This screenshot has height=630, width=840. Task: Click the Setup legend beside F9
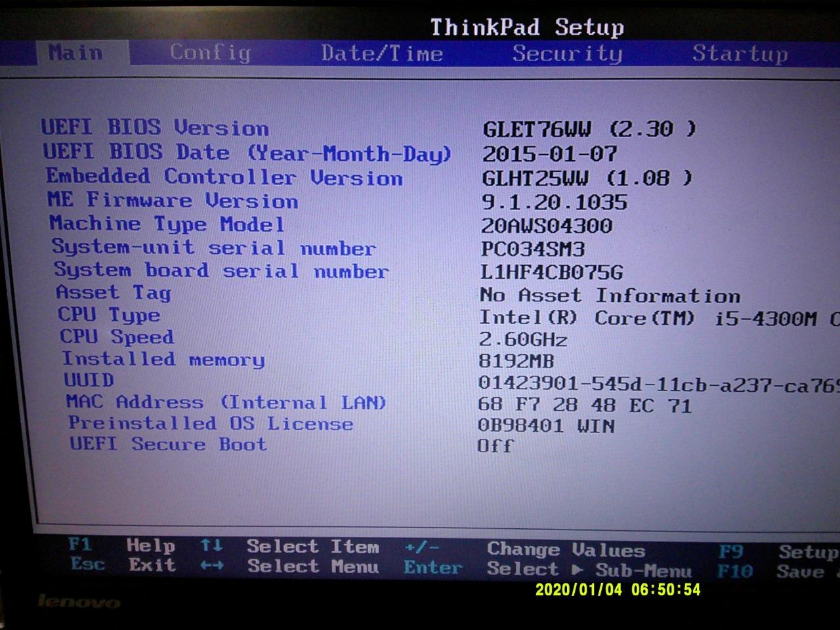coord(808,553)
